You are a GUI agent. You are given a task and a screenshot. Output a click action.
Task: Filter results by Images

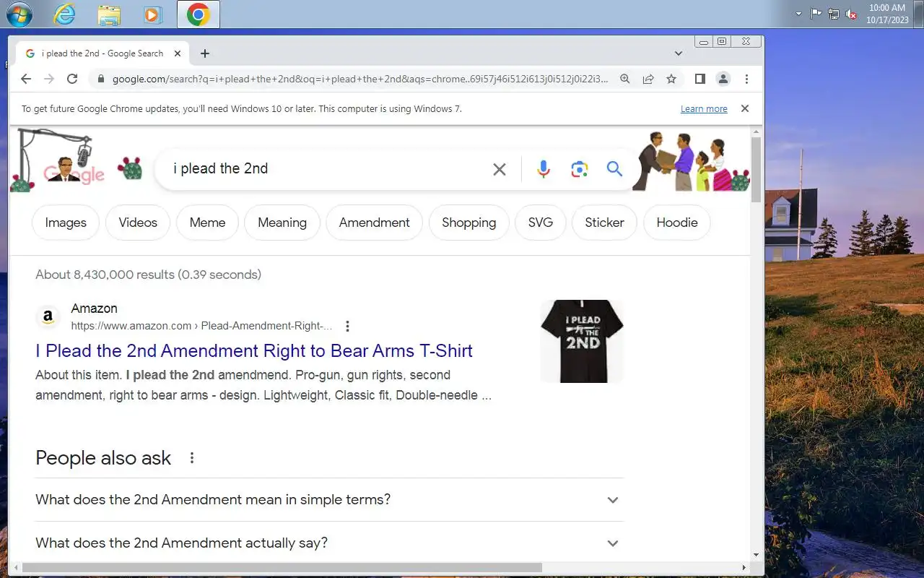click(x=66, y=223)
